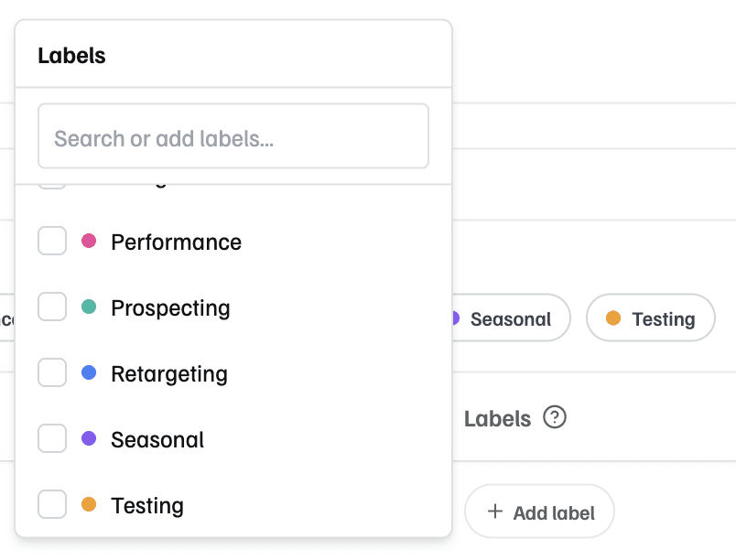The image size is (736, 560).
Task: Click the Labels column heading text
Action: point(497,419)
